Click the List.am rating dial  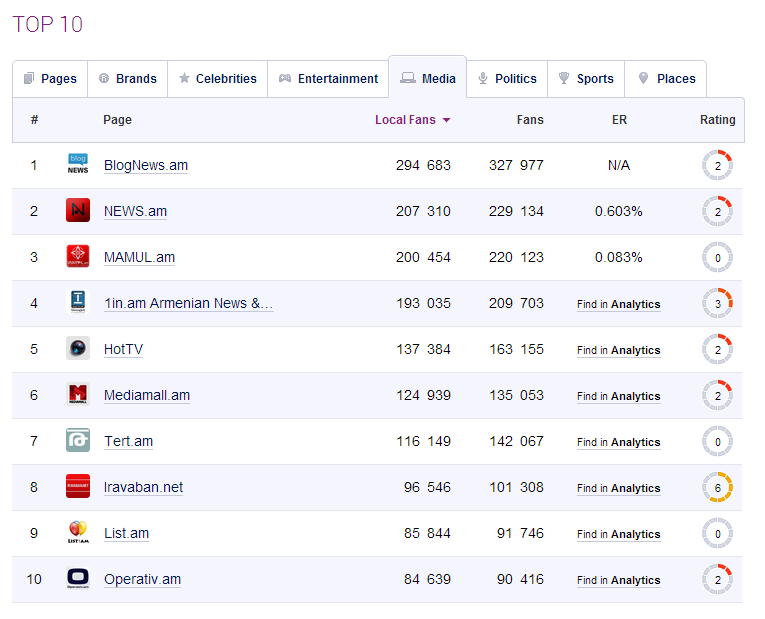tap(717, 533)
